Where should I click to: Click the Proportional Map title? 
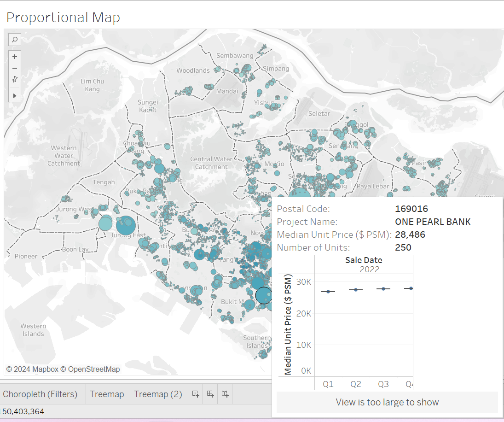[63, 18]
